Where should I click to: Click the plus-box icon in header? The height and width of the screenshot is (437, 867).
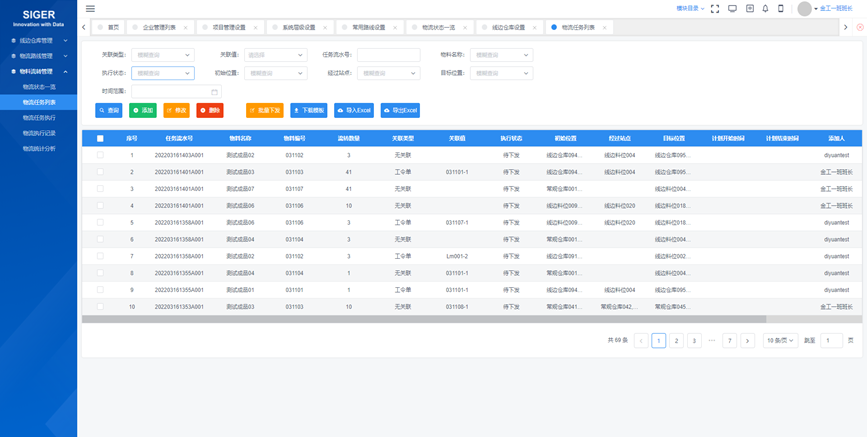click(x=750, y=8)
